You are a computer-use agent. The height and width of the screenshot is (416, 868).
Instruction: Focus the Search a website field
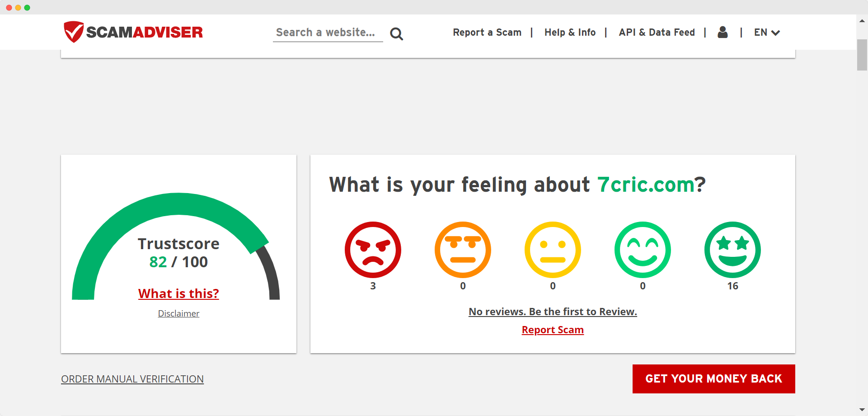click(x=328, y=33)
